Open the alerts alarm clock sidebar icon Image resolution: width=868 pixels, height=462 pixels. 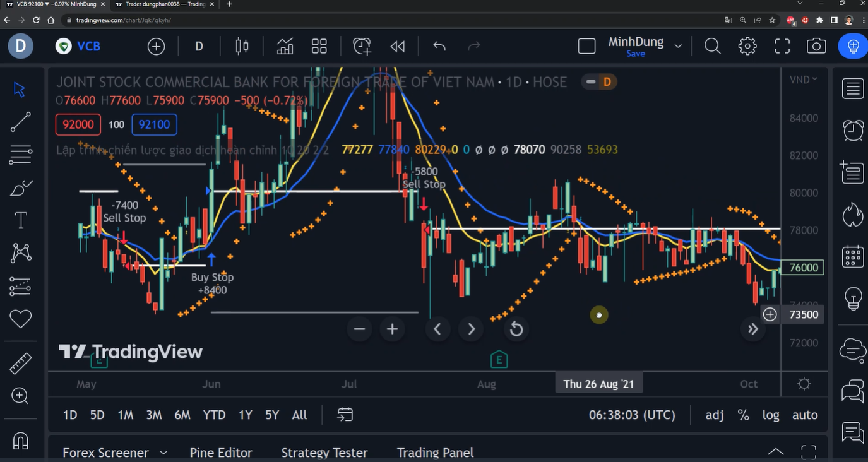point(853,130)
